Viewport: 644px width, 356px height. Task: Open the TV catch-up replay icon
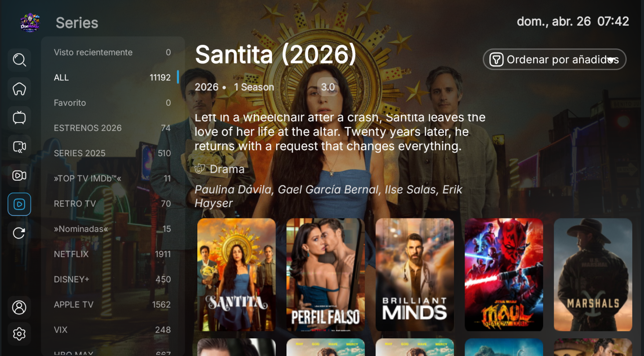click(x=19, y=147)
